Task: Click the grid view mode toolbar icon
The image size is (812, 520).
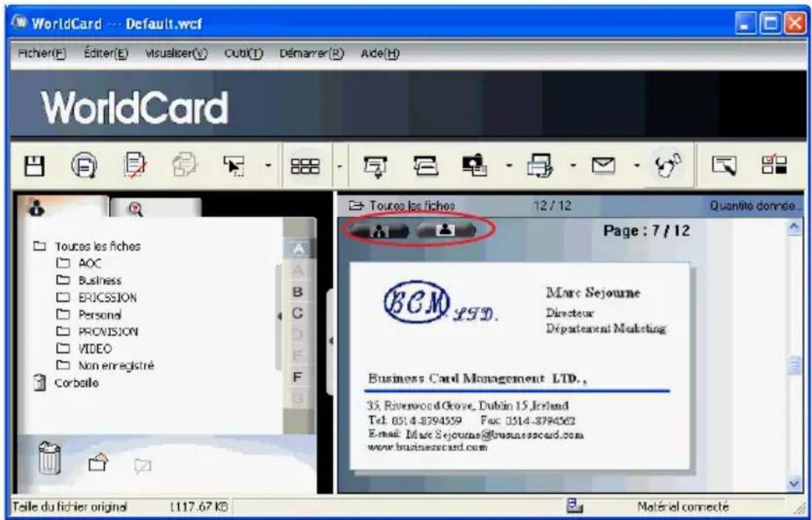Action: pyautogui.click(x=304, y=167)
